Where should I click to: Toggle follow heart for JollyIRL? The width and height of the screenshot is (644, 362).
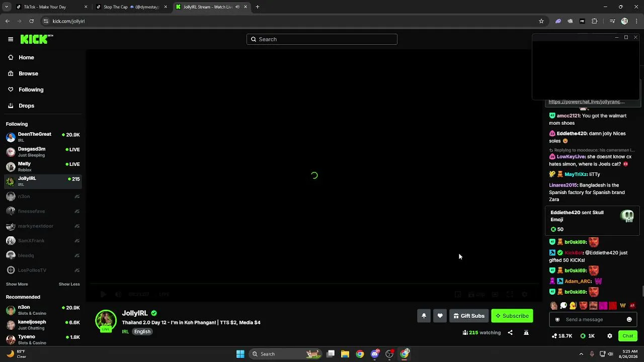click(x=440, y=316)
